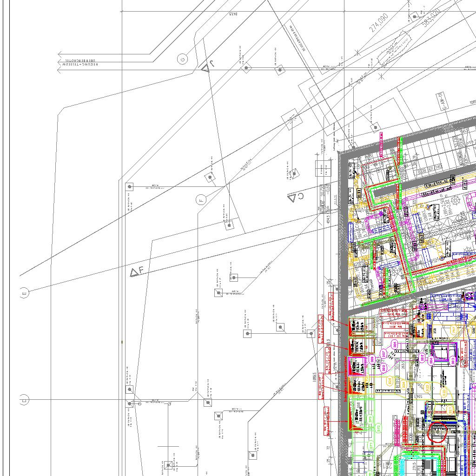Click the red circle annotation markup
This screenshot has height=476, width=476.
pos(437,433)
